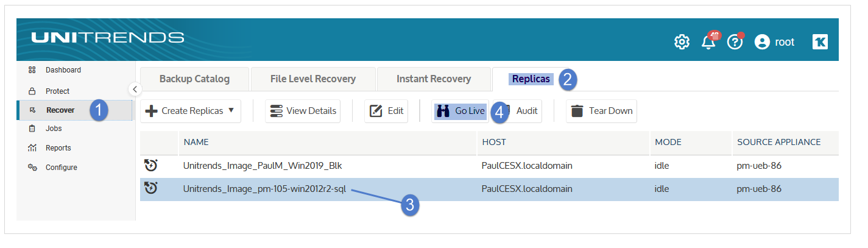868x248 pixels.
Task: Sort by SOURCE APPLIANCE column header
Action: click(x=779, y=142)
